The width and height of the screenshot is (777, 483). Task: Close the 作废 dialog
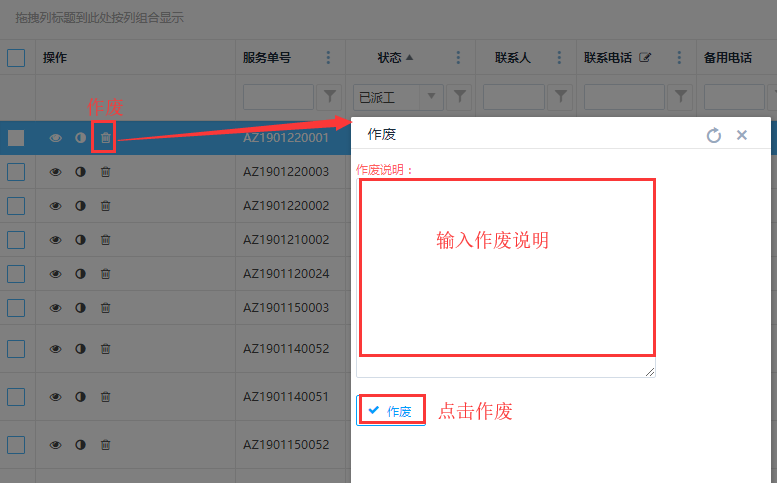click(x=742, y=135)
